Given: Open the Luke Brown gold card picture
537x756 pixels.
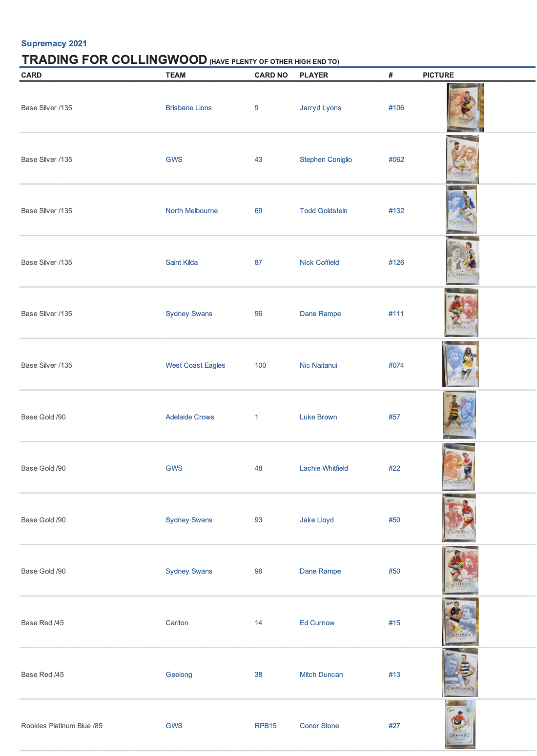Looking at the screenshot, I should click(459, 415).
